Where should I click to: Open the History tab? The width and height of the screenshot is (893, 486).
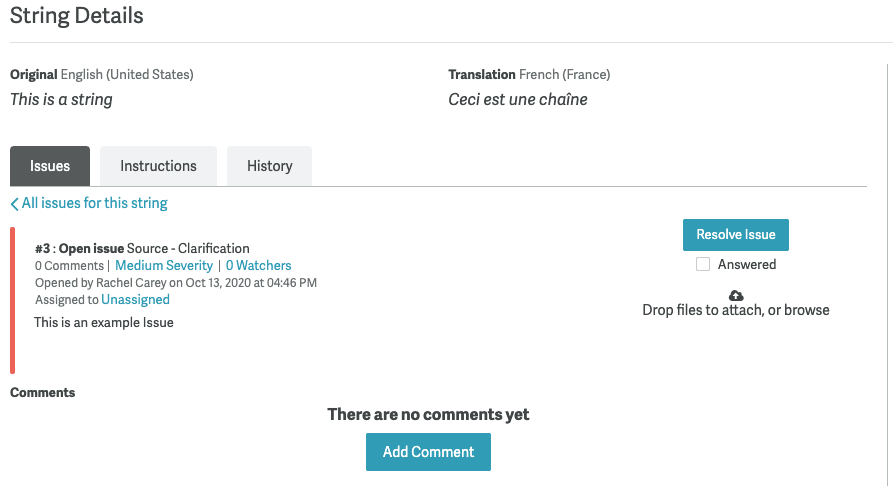coord(269,166)
